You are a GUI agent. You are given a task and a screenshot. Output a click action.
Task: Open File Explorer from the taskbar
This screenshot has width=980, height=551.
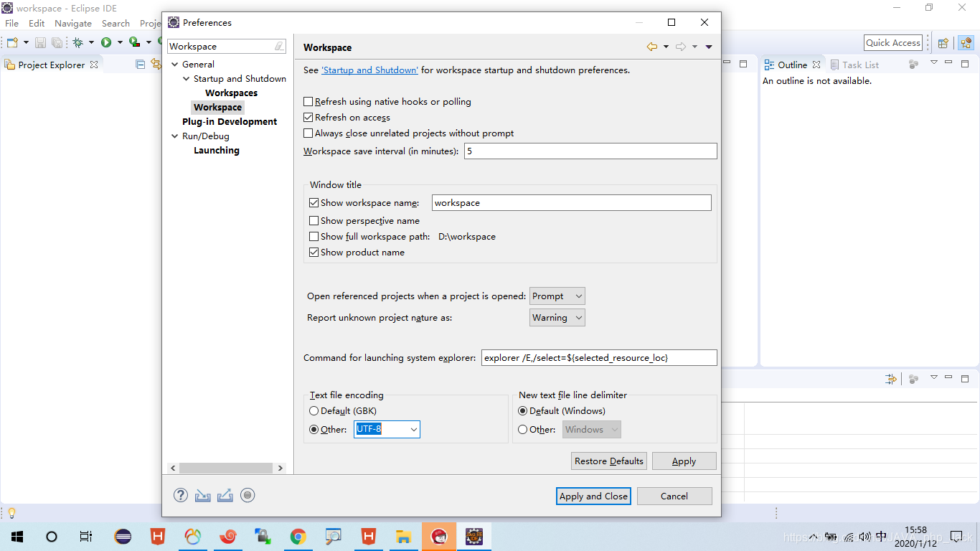(x=404, y=536)
